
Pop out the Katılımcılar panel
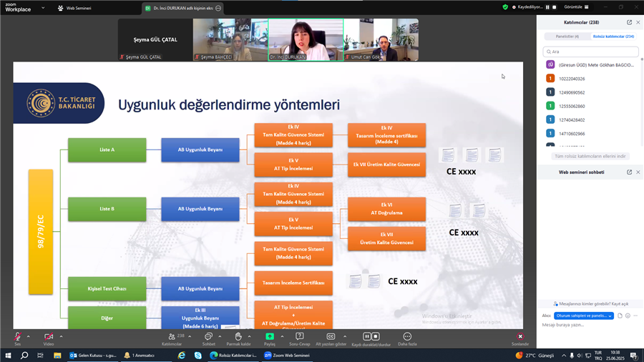point(629,23)
